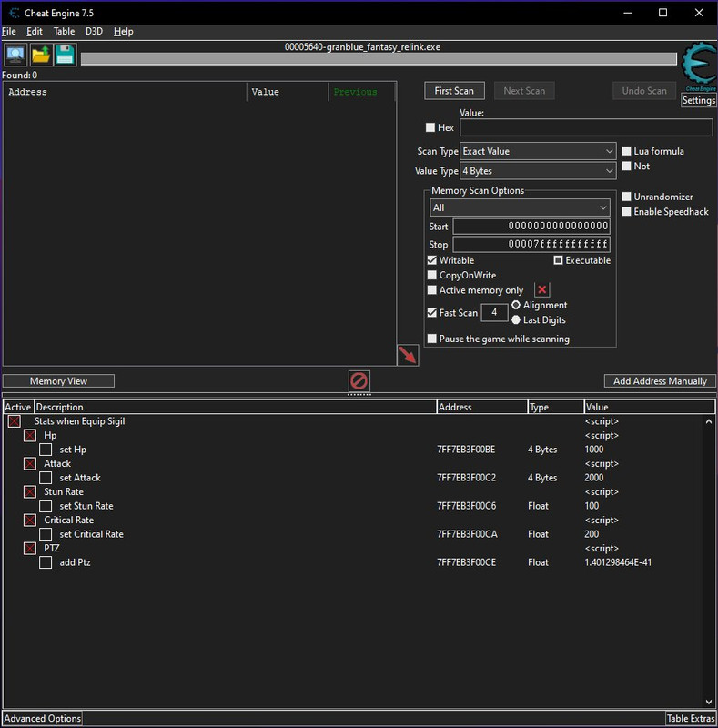This screenshot has height=728, width=718.
Task: Toggle the Attack script checkbox
Action: [30, 464]
